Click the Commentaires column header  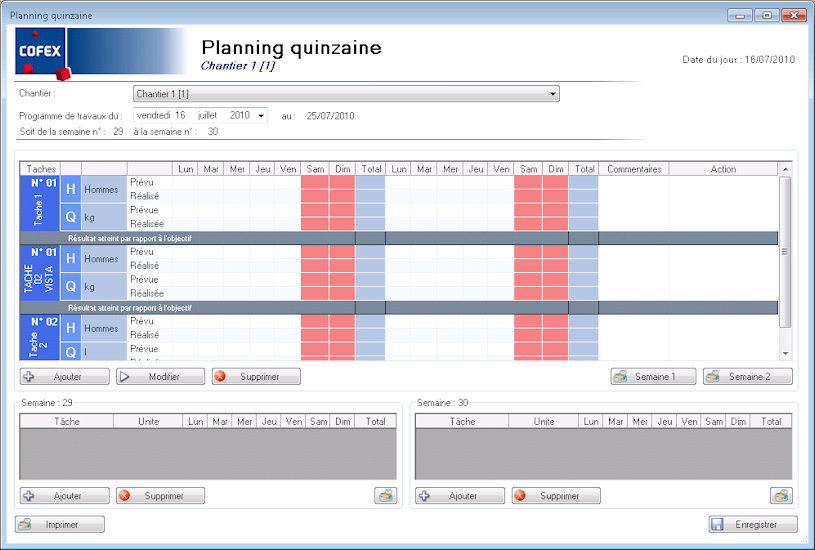pos(634,169)
